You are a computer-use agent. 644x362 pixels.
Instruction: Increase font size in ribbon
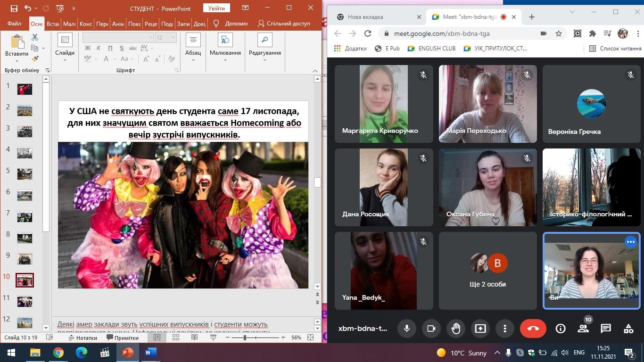coord(147,59)
